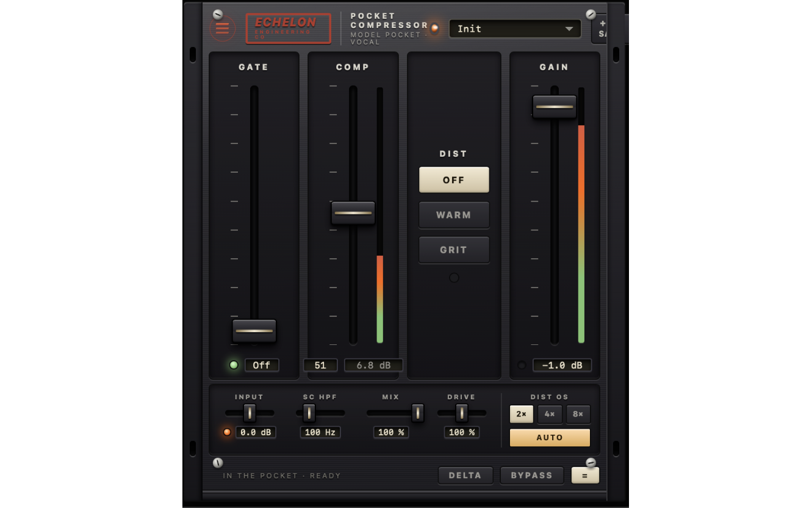The width and height of the screenshot is (812, 508).
Task: Click the SC HPF slider handle
Action: (x=309, y=413)
